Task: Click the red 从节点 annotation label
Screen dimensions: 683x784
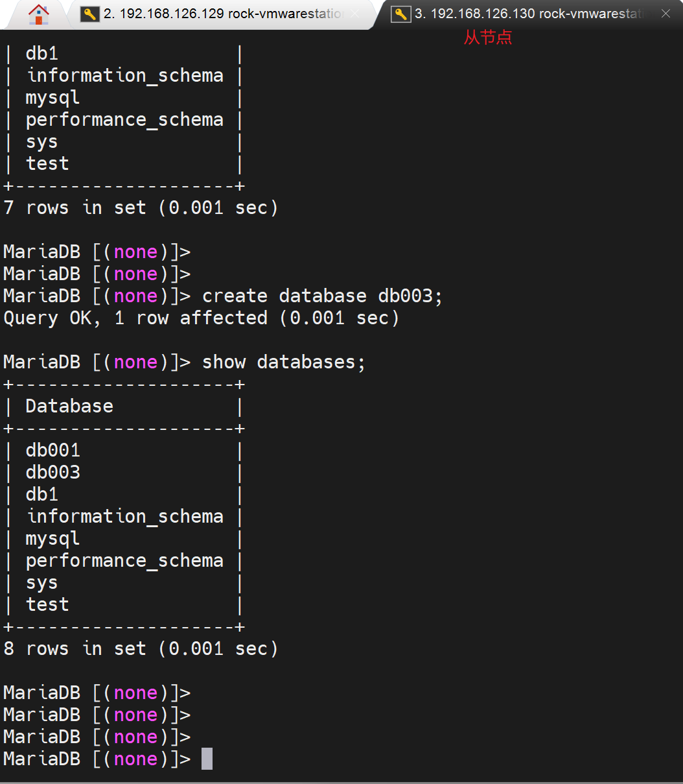Action: 487,38
